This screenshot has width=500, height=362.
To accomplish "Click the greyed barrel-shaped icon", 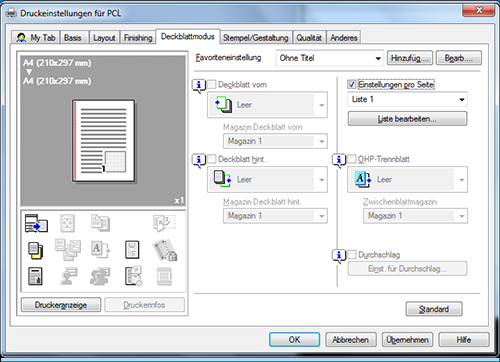I will coord(164,276).
